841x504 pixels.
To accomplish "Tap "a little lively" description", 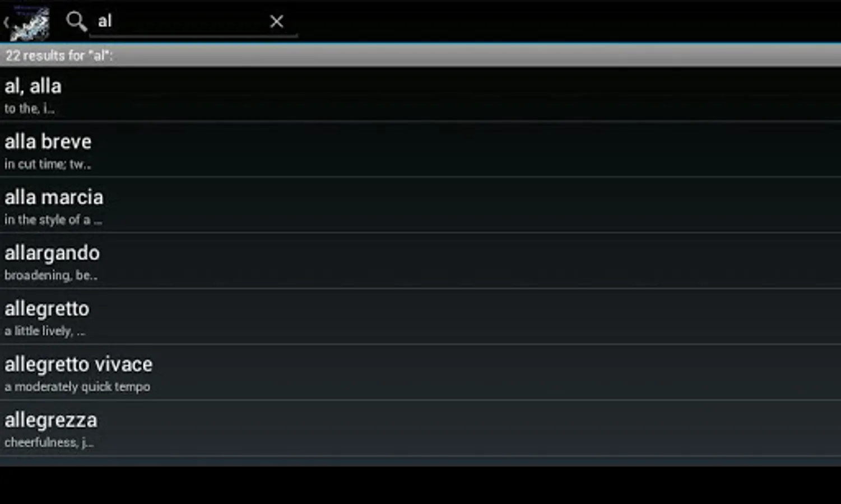I will 45,331.
